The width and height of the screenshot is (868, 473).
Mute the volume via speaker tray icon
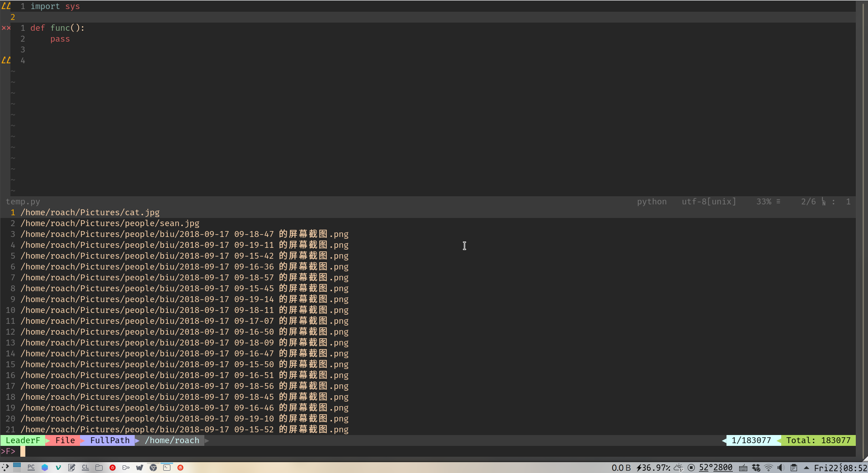tap(781, 468)
